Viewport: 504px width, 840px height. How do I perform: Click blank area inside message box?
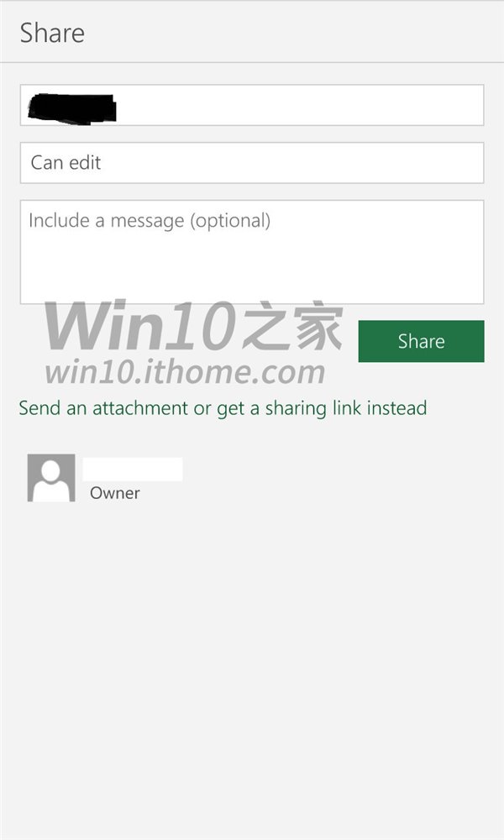[252, 268]
